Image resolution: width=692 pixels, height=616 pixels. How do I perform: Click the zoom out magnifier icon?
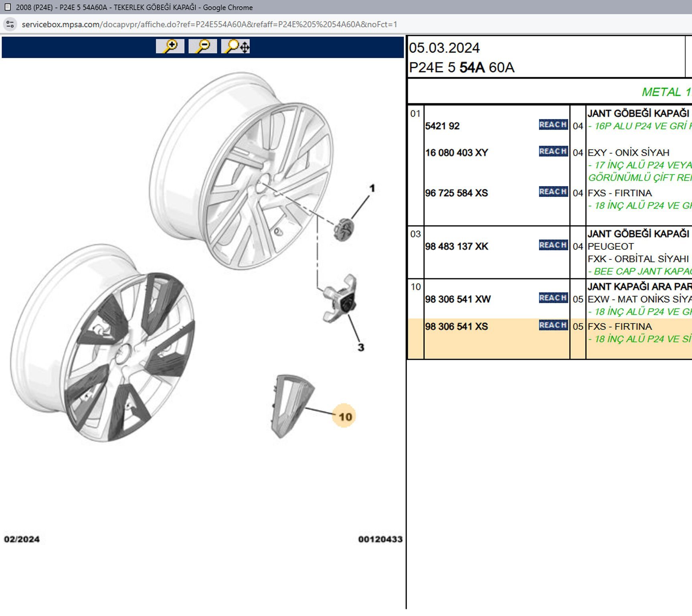click(x=202, y=47)
